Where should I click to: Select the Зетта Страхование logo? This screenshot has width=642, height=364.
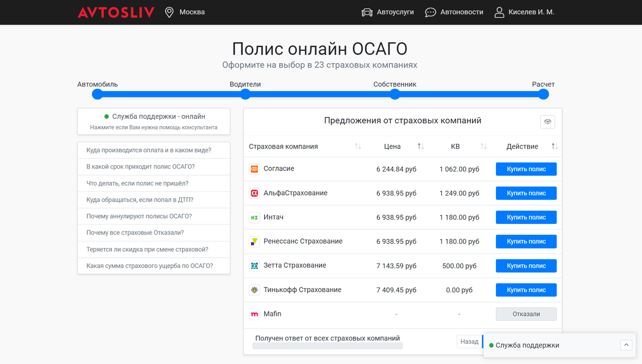pos(254,265)
